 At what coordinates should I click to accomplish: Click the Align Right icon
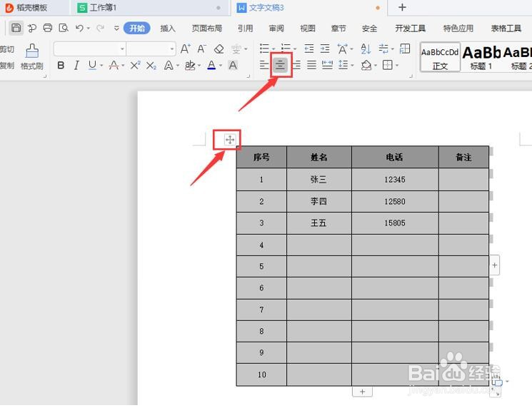coord(296,65)
